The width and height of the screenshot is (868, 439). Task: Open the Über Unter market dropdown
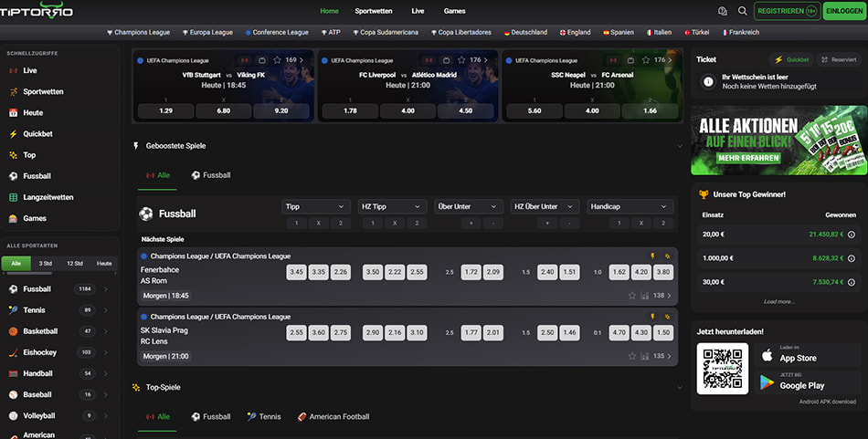coord(469,207)
